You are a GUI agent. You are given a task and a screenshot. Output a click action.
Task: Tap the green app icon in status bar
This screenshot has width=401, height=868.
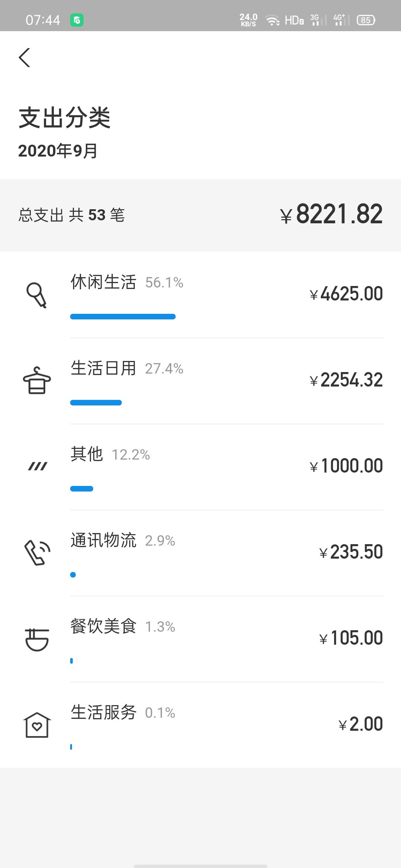pyautogui.click(x=77, y=20)
